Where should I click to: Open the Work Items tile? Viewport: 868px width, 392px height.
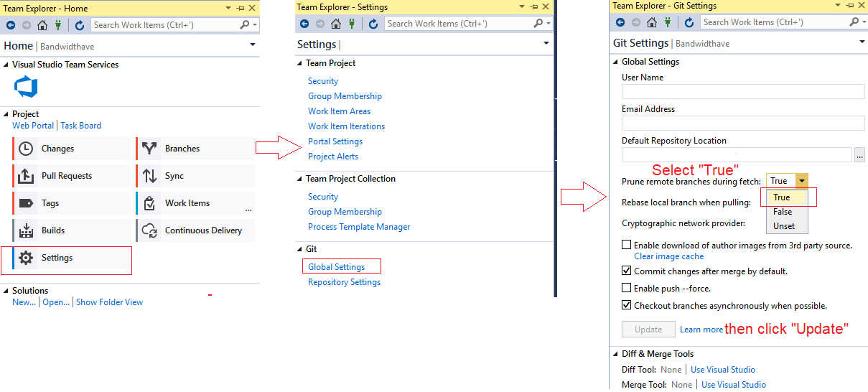pos(195,203)
